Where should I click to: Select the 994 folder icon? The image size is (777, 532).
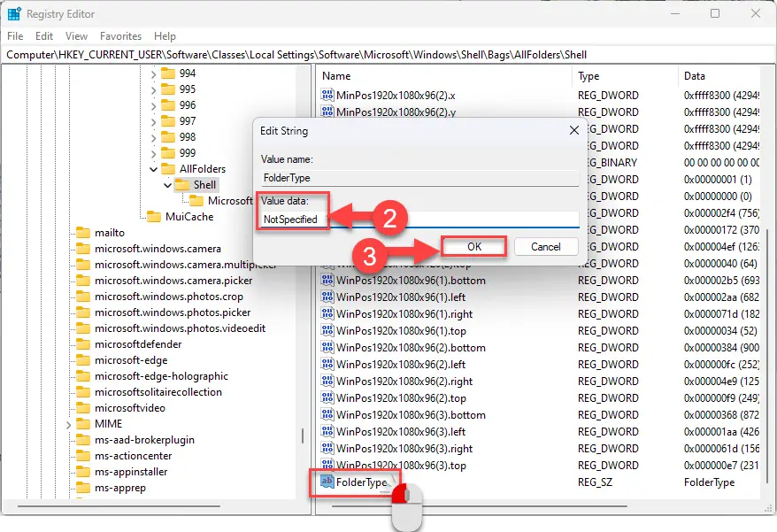[x=168, y=73]
